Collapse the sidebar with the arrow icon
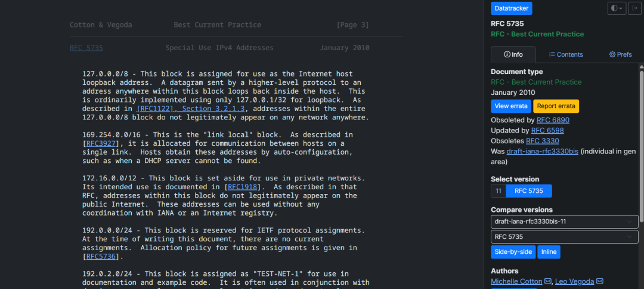 [x=634, y=8]
